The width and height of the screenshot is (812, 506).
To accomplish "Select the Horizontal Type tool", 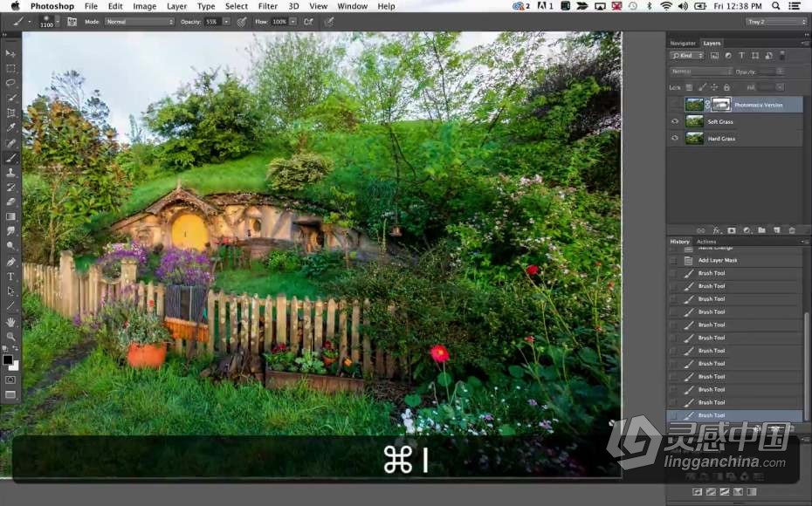I will click(10, 277).
